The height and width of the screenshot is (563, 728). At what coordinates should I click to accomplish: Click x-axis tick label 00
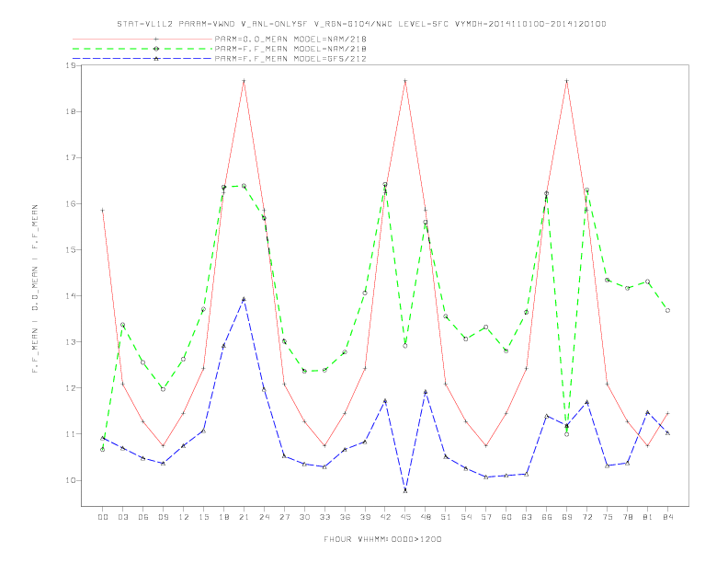[103, 517]
